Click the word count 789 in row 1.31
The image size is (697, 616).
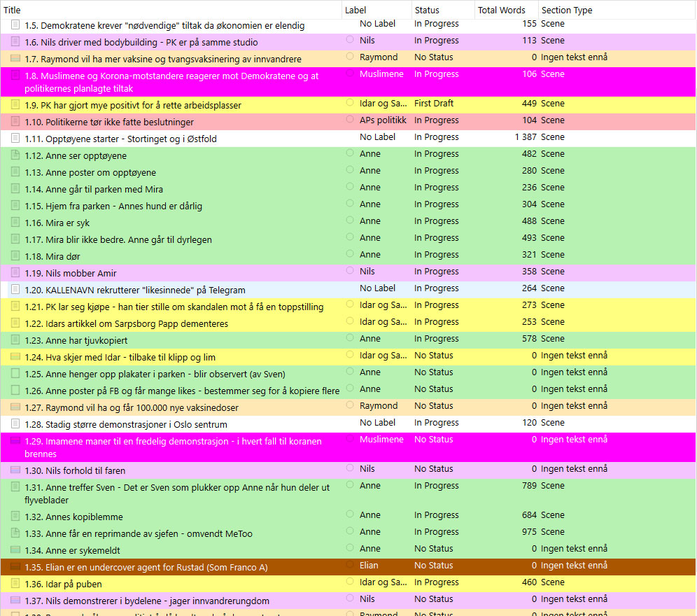[529, 485]
